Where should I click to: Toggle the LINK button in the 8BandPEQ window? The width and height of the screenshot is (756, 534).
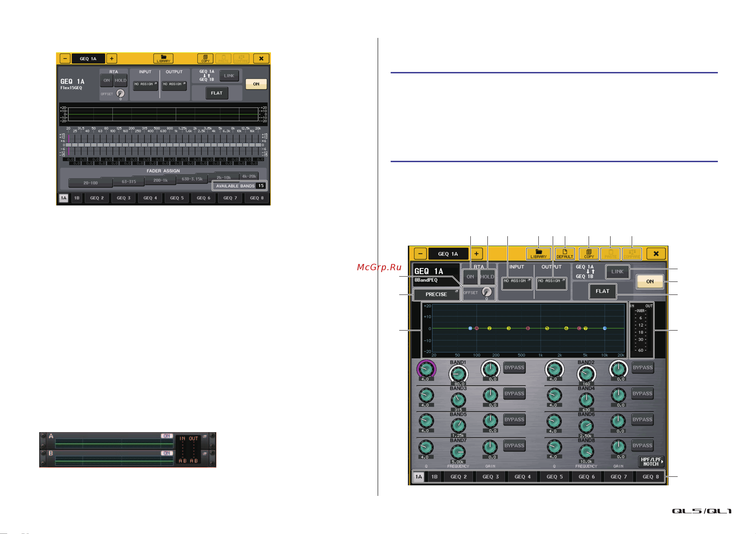pos(617,271)
